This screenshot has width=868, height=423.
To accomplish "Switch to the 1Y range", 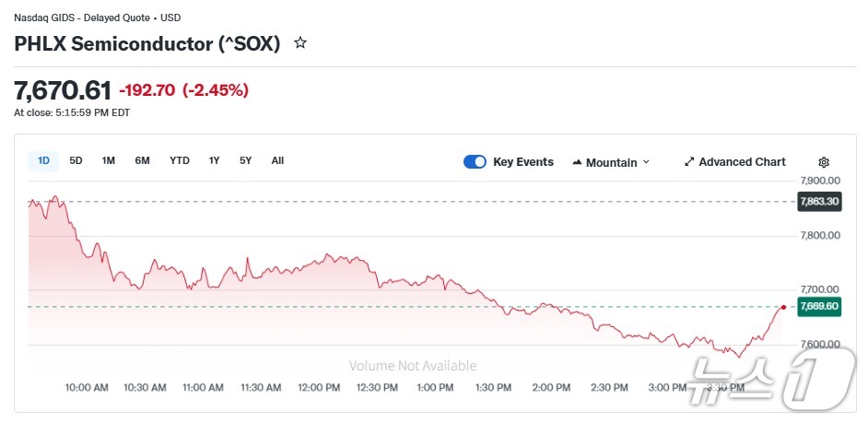I will coord(214,161).
